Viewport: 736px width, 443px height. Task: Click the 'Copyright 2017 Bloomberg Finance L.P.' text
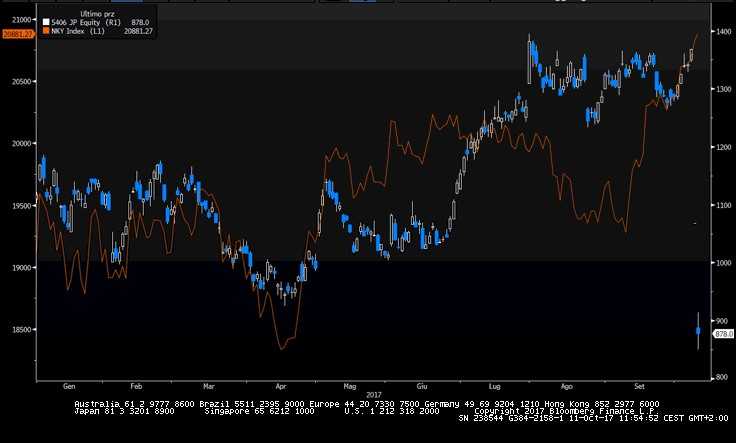click(x=566, y=411)
